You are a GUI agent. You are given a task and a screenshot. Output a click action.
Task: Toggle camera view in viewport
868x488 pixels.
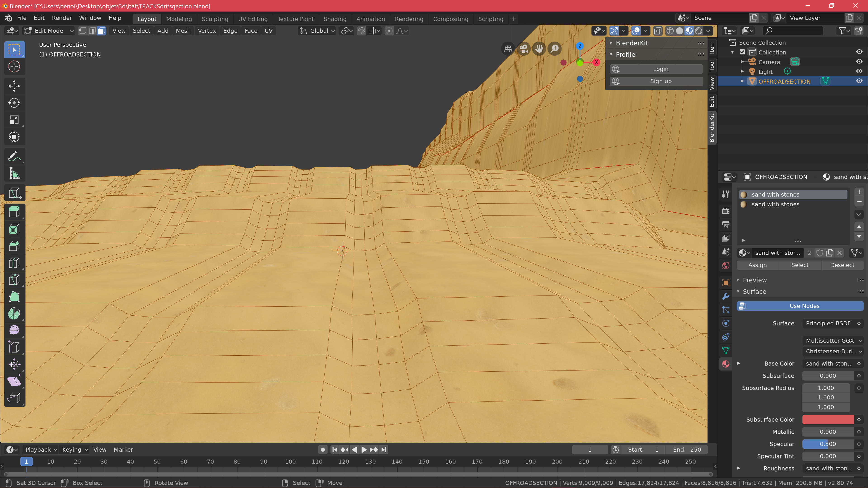523,49
